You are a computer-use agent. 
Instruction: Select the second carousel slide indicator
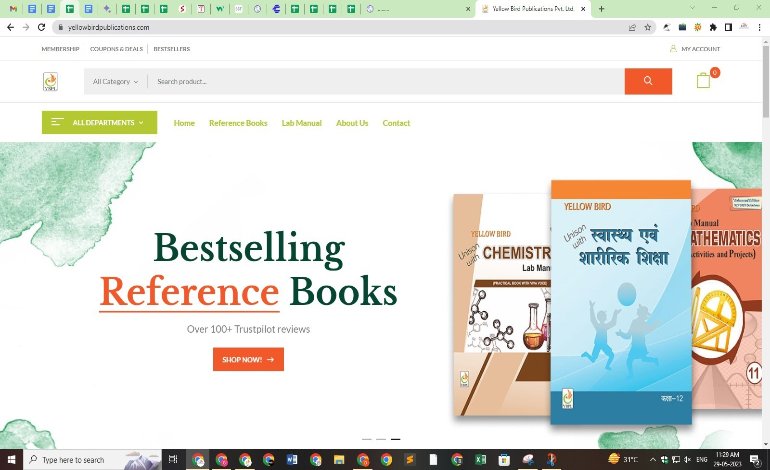tap(381, 439)
